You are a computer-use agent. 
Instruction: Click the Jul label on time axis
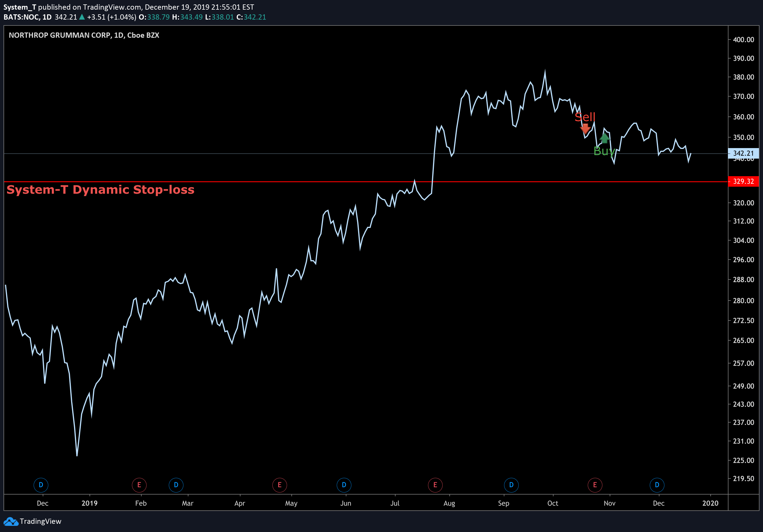(x=395, y=503)
